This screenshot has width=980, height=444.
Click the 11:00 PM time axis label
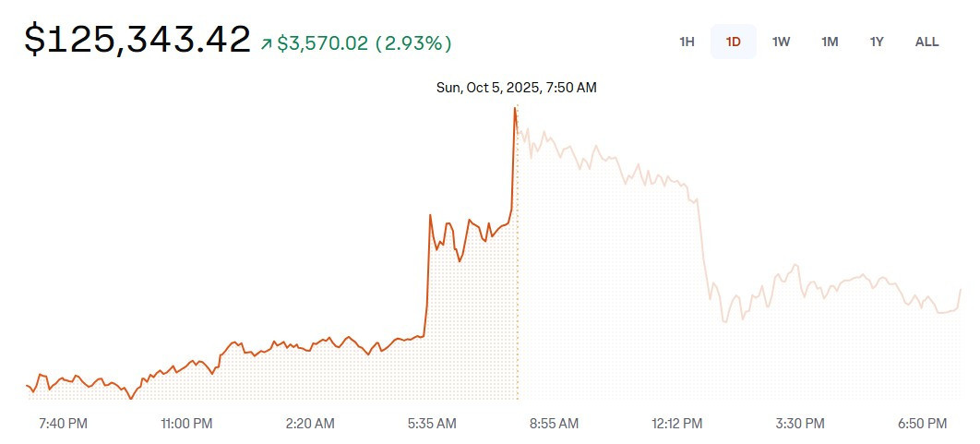pyautogui.click(x=186, y=424)
